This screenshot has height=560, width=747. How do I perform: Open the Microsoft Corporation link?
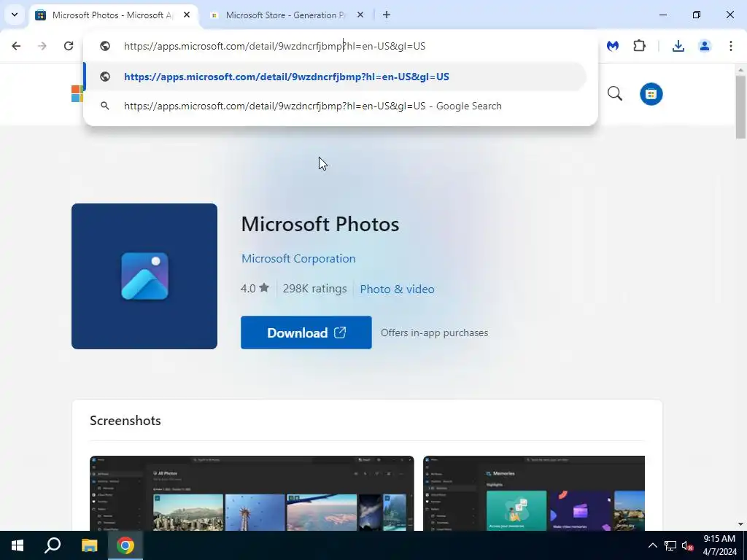(x=298, y=259)
